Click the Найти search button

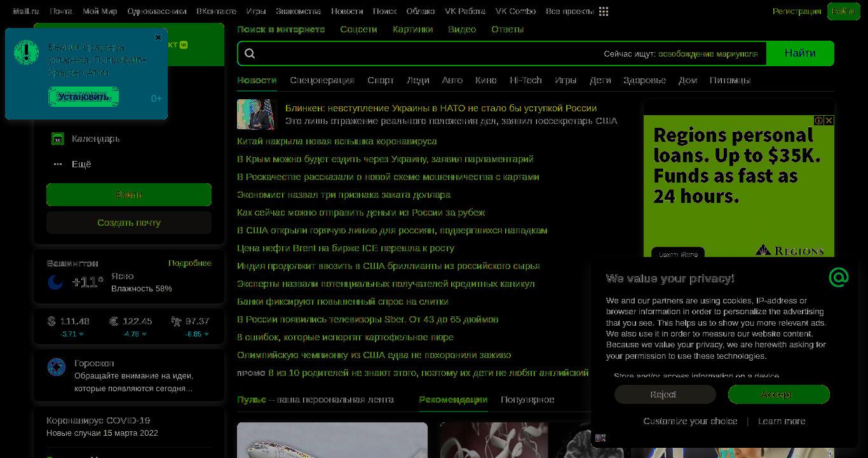[800, 53]
